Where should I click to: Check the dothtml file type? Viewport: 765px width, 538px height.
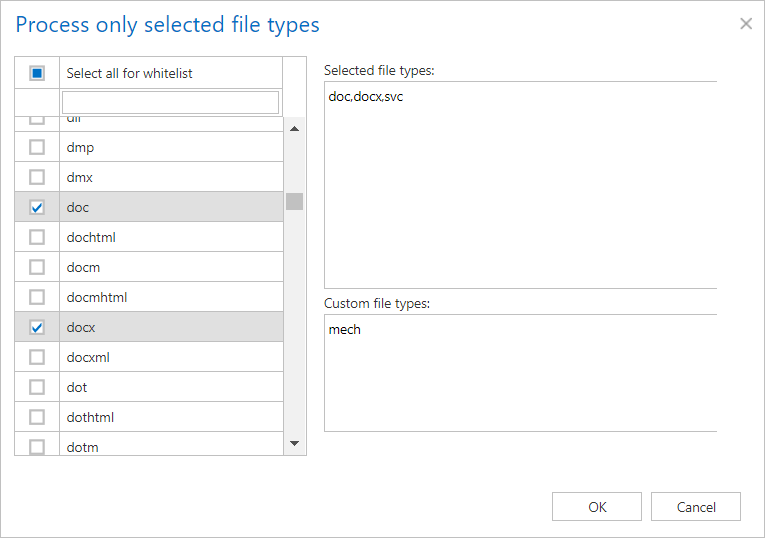(x=37, y=417)
